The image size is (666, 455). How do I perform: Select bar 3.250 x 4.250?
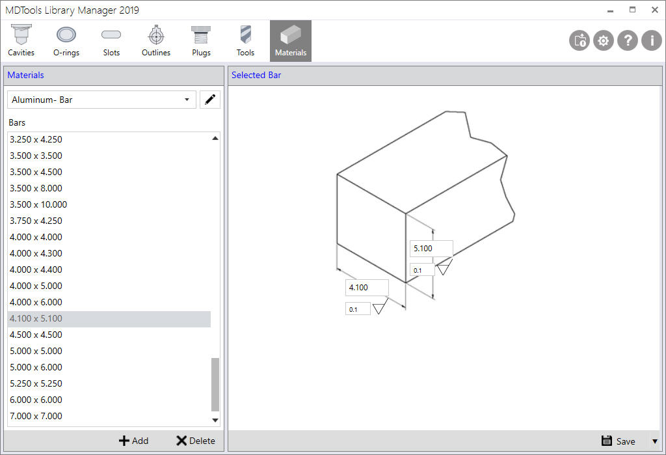[109, 139]
